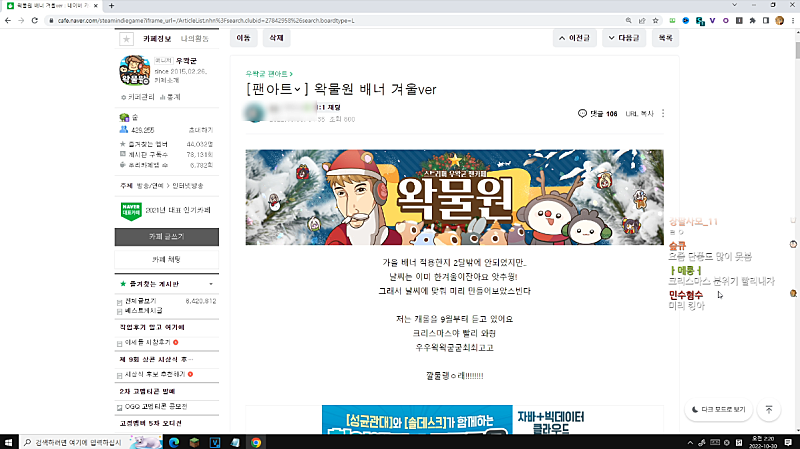Open Microsoft Edge from the taskbar

174,442
